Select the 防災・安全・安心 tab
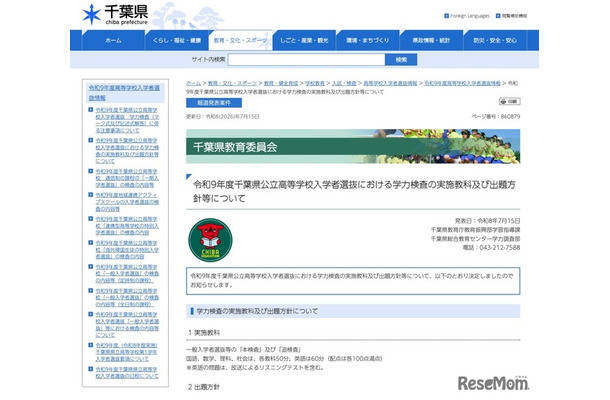The width and height of the screenshot is (610, 400). pyautogui.click(x=495, y=40)
